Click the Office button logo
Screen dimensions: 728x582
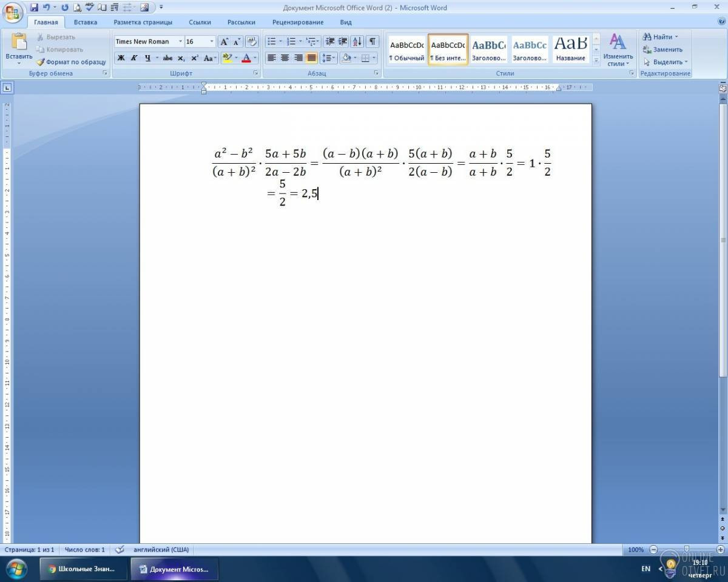point(13,11)
